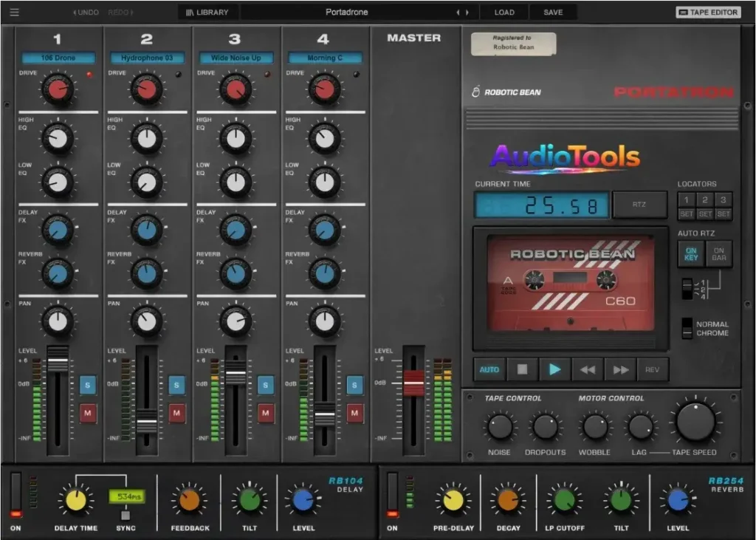
Task: Open the Tape Editor
Action: [708, 13]
